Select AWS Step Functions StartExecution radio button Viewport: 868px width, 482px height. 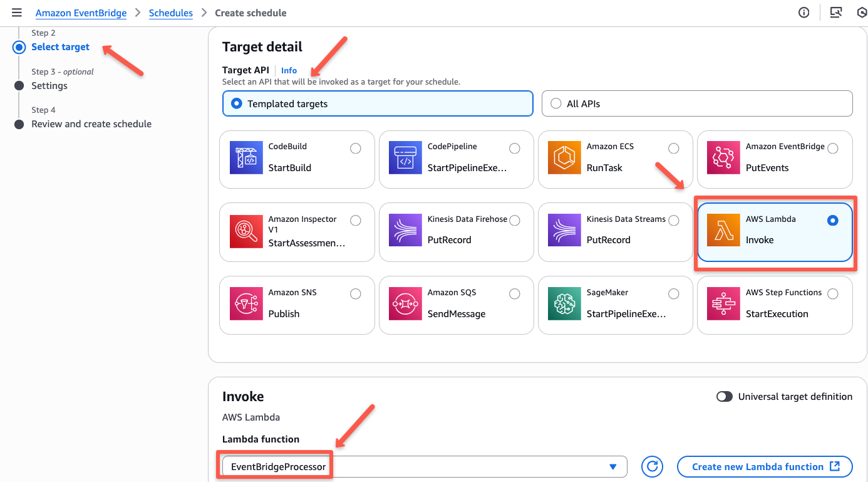coord(833,294)
